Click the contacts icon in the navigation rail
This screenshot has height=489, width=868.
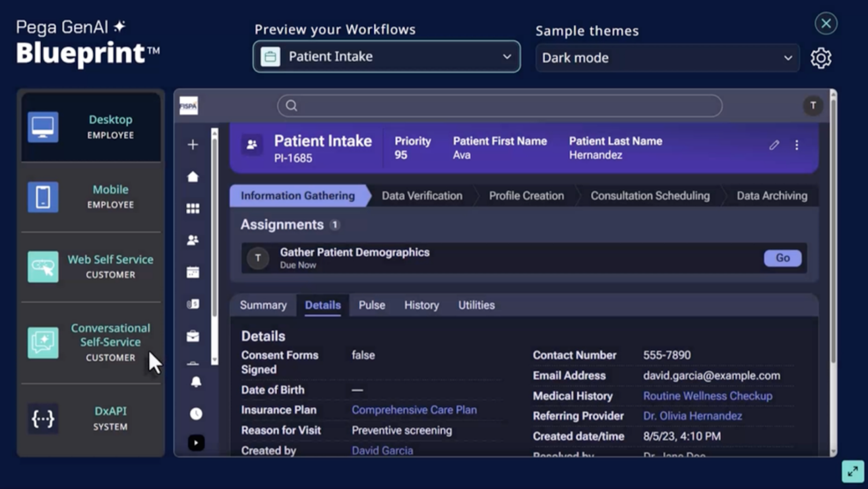click(x=193, y=240)
